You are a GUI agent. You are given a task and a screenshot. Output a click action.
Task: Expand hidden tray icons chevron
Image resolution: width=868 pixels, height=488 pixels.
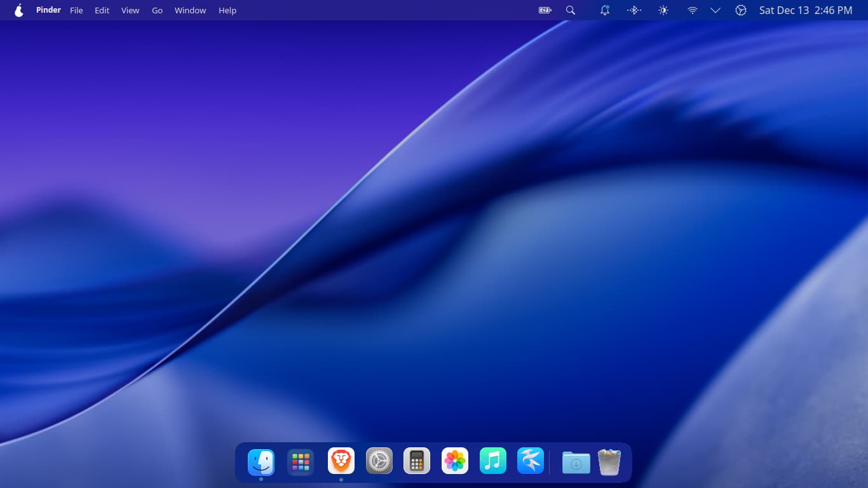click(715, 10)
